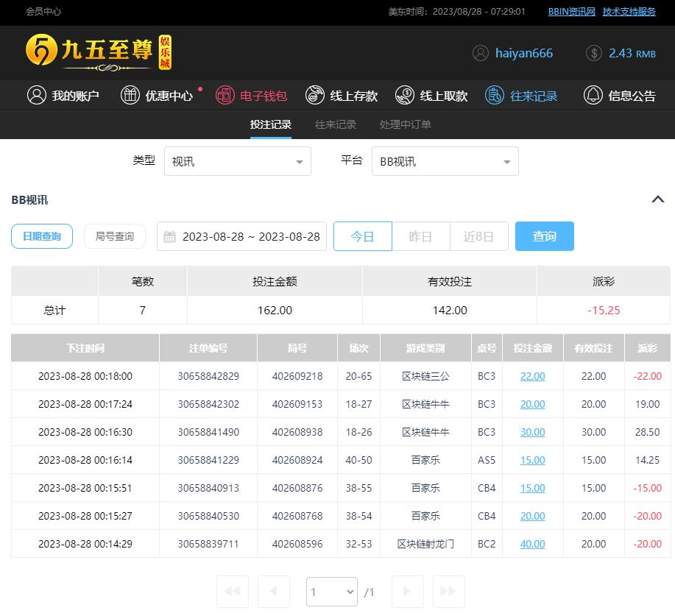Viewport: 675px width, 616px height.
Task: Click the 区块链三公 game cell
Action: pos(425,376)
